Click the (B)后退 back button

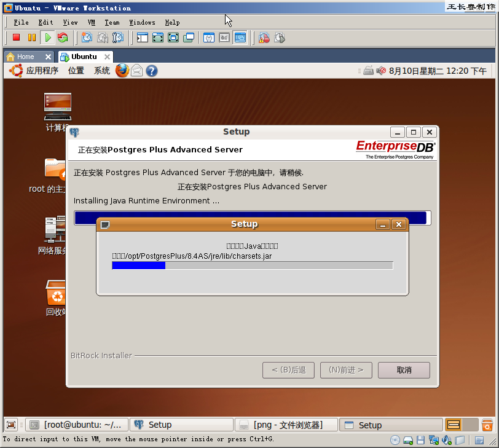(288, 370)
